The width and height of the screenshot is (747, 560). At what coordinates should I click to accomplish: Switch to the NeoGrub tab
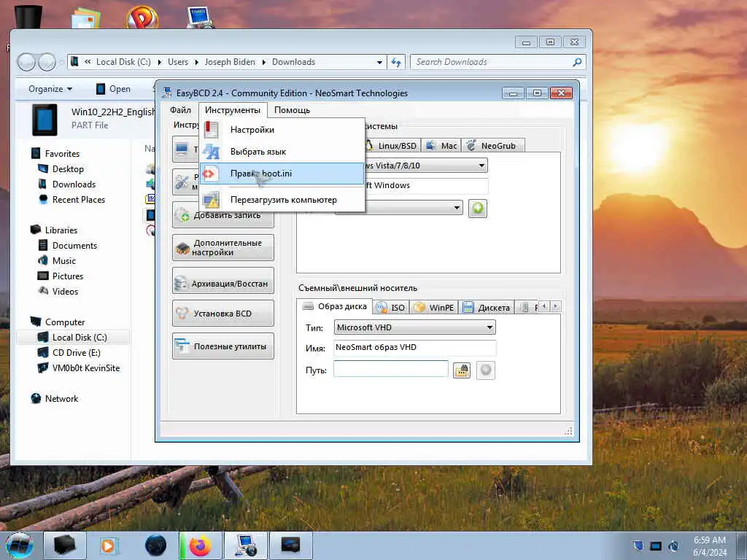coord(492,146)
